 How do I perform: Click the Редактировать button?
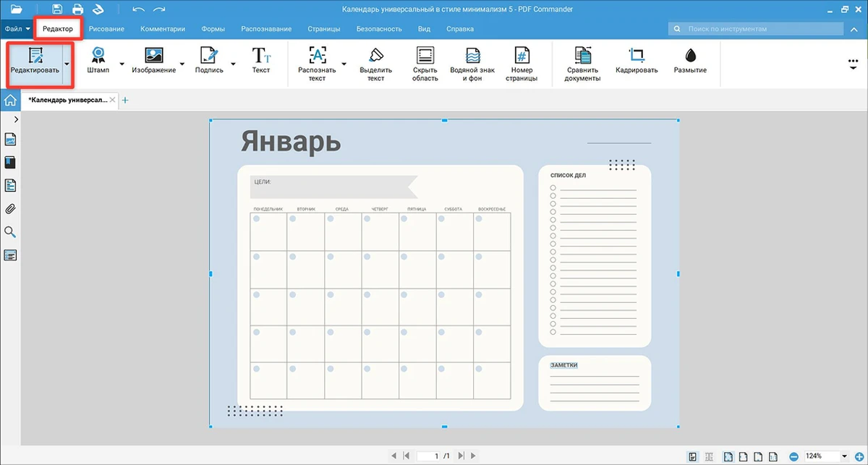(35, 63)
